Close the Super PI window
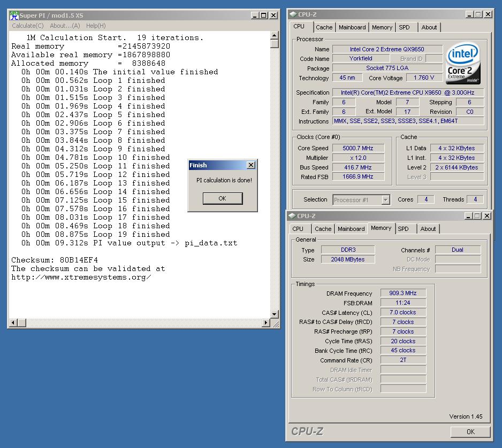 tap(273, 16)
